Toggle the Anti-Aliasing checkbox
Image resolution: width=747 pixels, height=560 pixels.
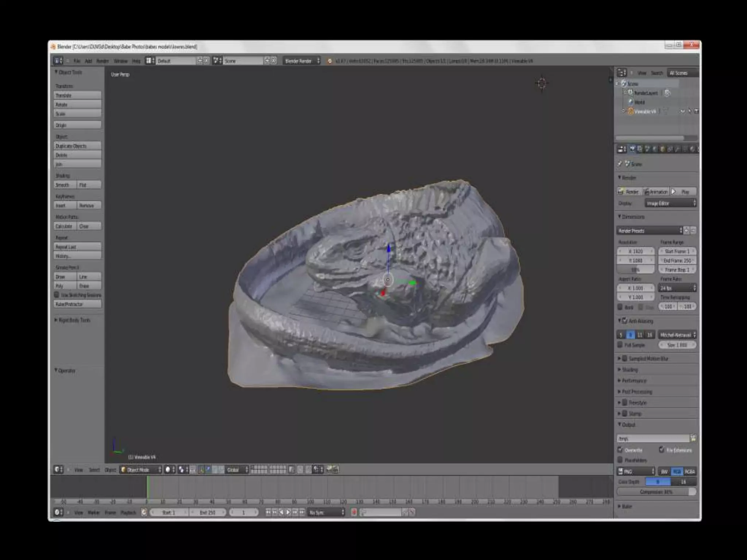point(625,321)
